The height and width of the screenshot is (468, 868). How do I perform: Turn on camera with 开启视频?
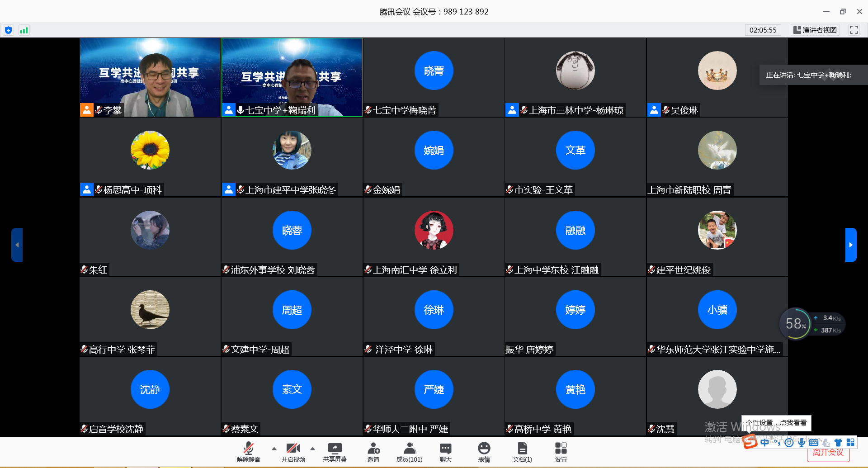tap(293, 452)
